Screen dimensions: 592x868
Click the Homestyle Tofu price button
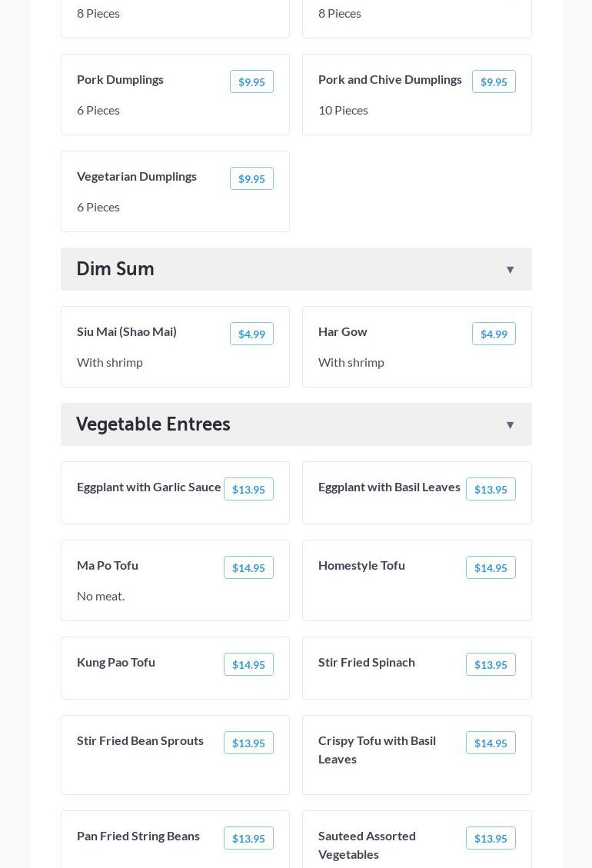point(490,568)
